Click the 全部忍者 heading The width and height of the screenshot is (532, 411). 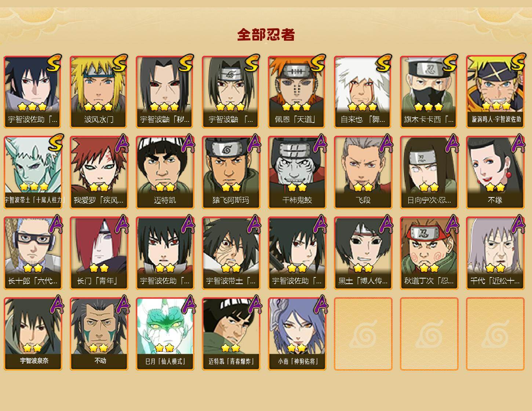click(266, 34)
